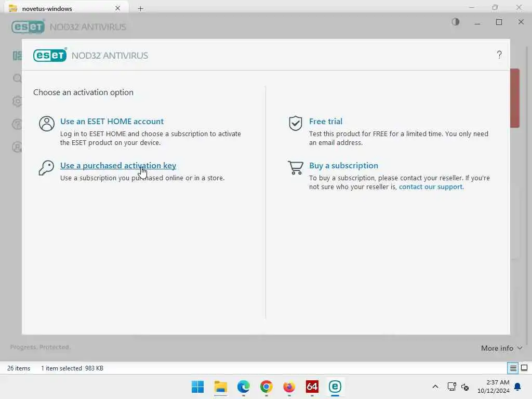Screen dimensions: 532x399
Task: Maximize the ESET NOD32 window
Action: click(x=499, y=22)
